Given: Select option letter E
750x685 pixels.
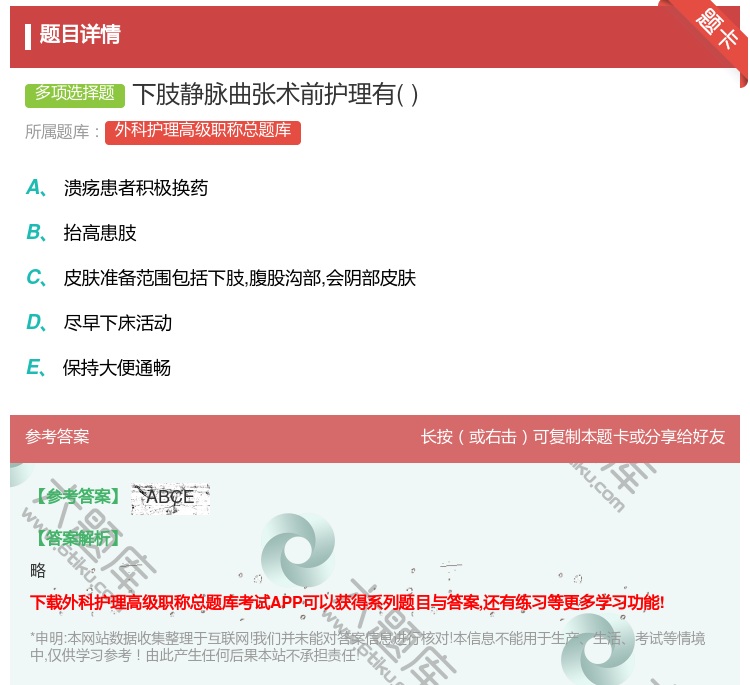Looking at the screenshot, I should (35, 368).
